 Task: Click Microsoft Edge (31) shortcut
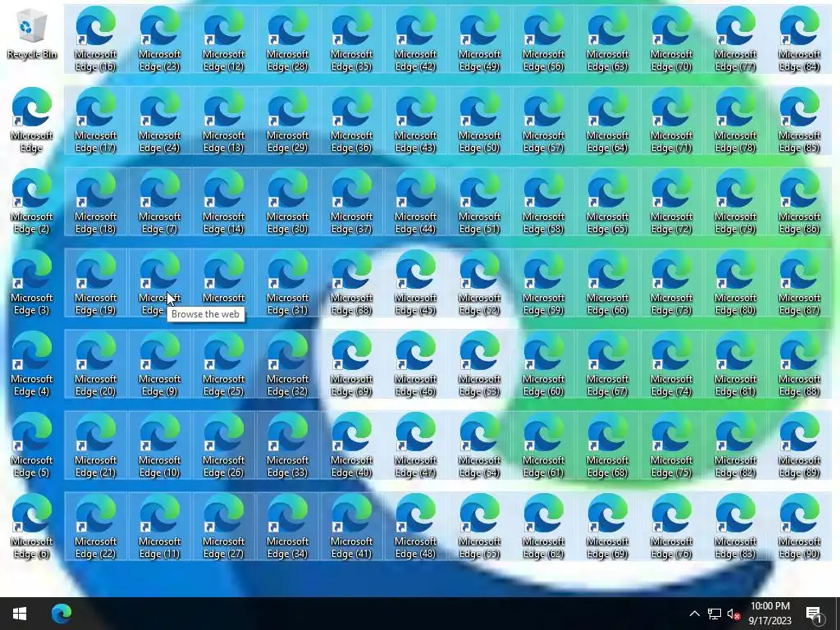[x=288, y=283]
